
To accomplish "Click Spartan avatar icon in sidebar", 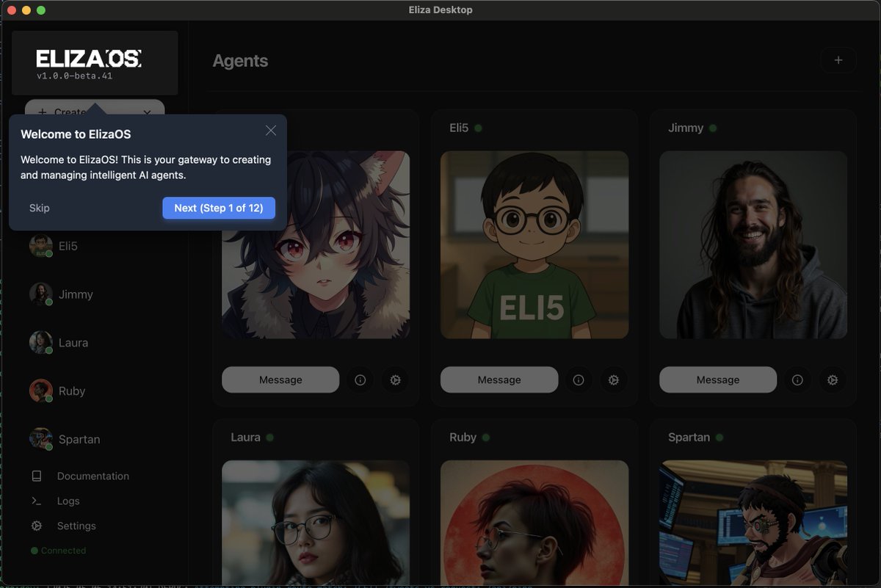I will coord(40,440).
